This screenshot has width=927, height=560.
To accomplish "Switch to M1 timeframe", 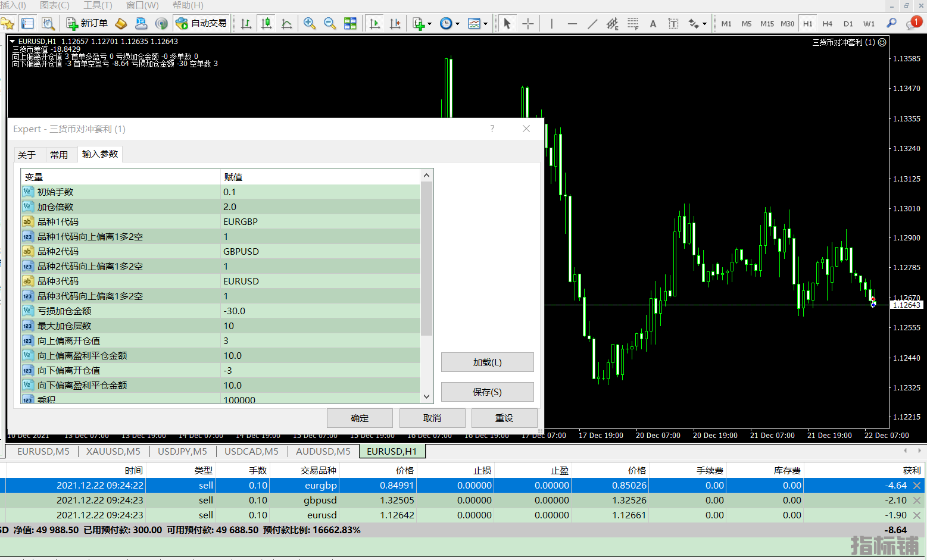I will pos(726,24).
